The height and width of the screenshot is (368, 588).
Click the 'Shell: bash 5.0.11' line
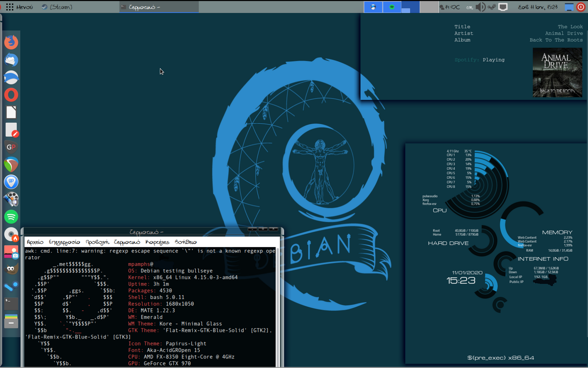click(x=156, y=297)
